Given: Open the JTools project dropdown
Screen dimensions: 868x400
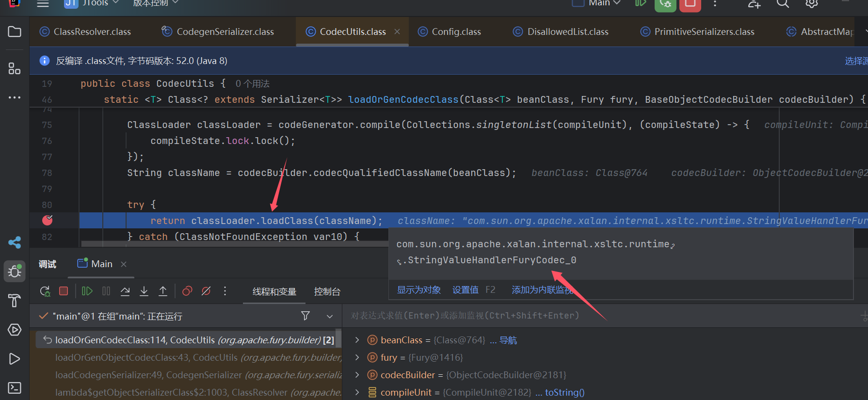Looking at the screenshot, I should coord(92,3).
